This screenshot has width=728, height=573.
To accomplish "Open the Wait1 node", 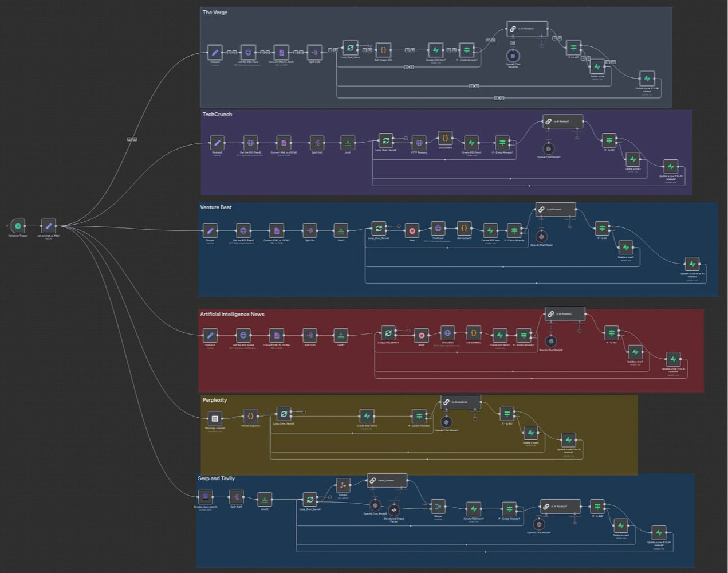I will pos(422,335).
